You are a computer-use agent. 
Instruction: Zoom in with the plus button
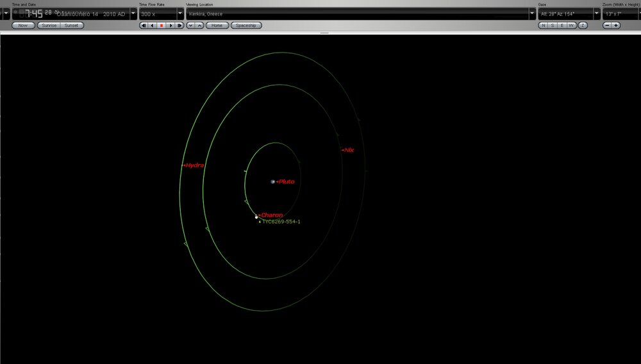tap(616, 26)
